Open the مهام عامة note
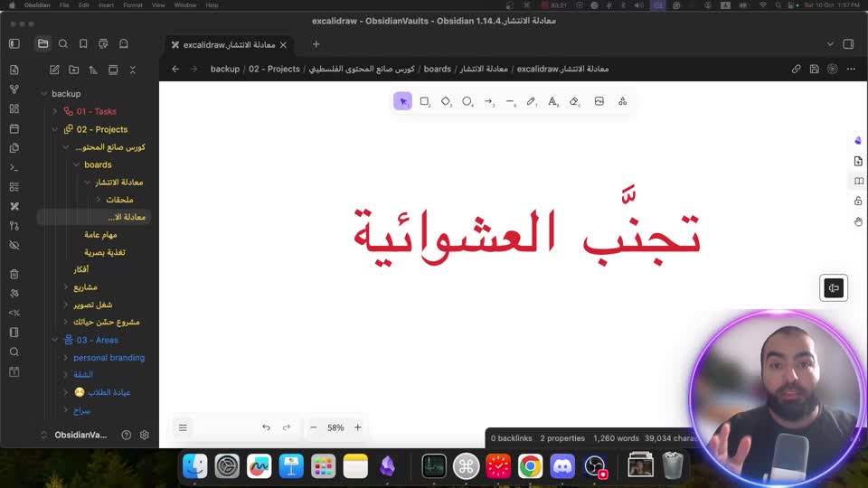The width and height of the screenshot is (868, 488). coord(100,235)
